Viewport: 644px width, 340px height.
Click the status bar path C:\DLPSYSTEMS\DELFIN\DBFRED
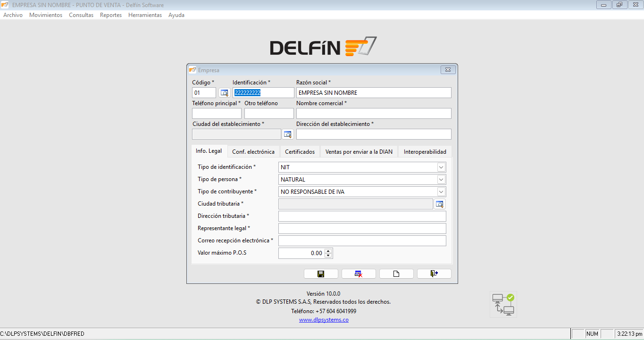click(x=42, y=334)
